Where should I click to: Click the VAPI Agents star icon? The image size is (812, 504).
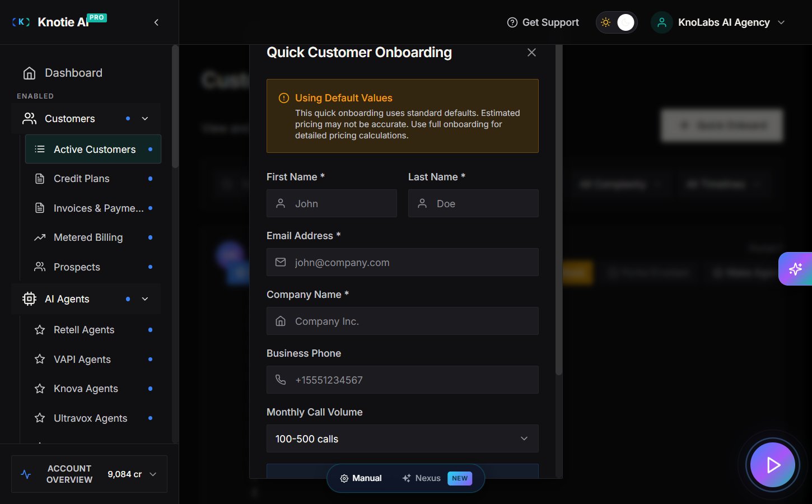[40, 359]
